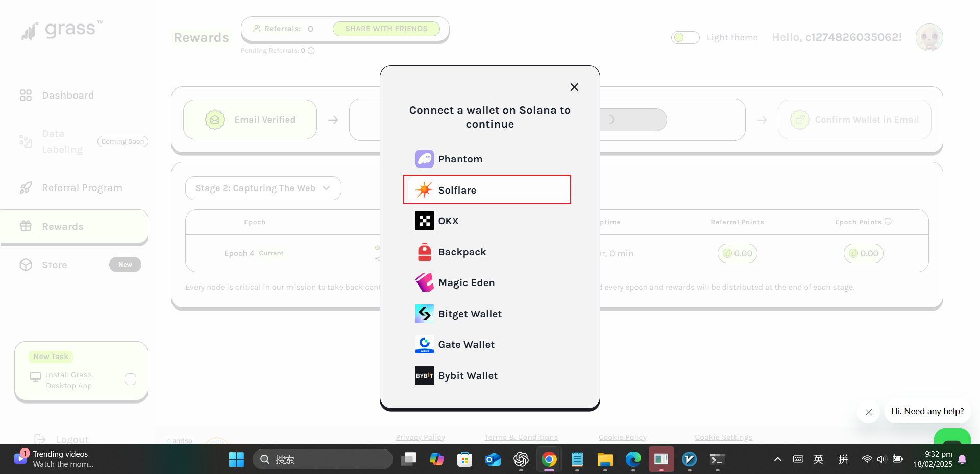This screenshot has height=474, width=980.
Task: Click Confirm Wallet in Email step
Action: (x=854, y=120)
